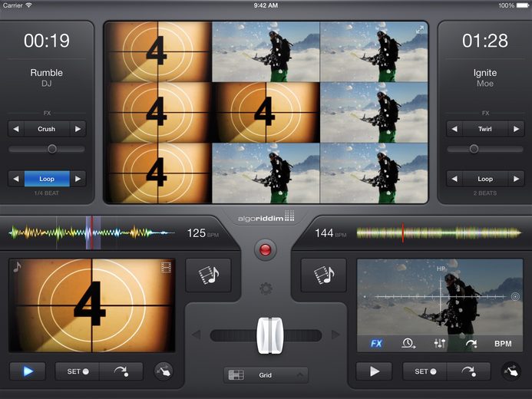Tap the 01:28 time display

[485, 41]
